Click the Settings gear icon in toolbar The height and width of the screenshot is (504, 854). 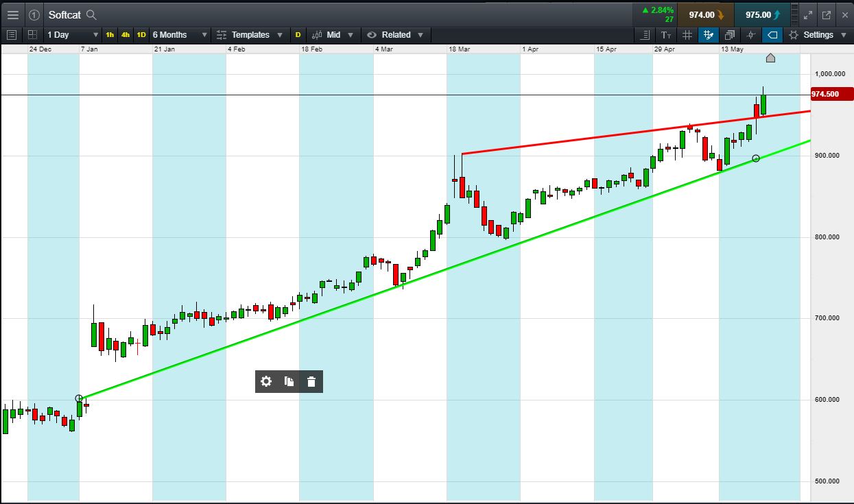tap(794, 34)
